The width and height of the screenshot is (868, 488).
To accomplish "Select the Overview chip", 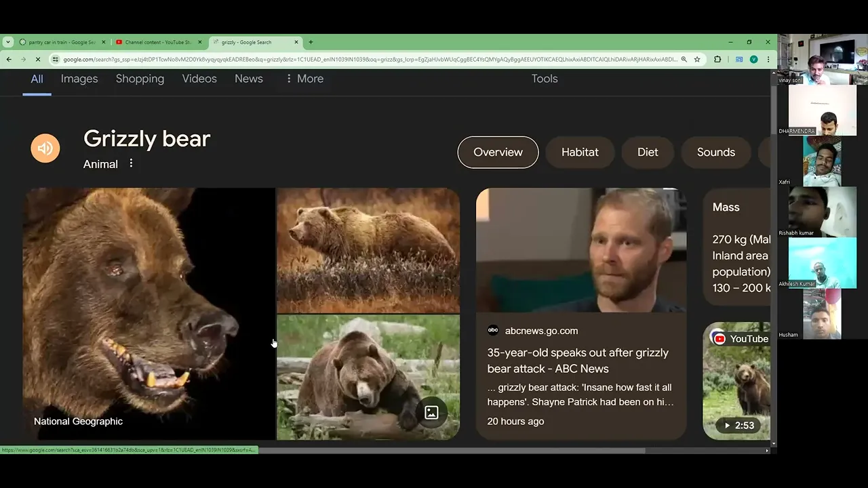I will click(498, 152).
